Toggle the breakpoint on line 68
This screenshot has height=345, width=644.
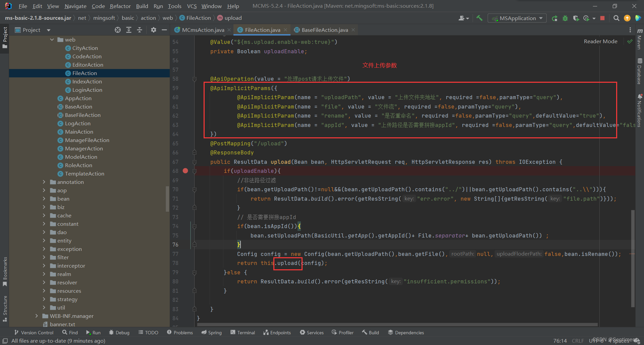point(185,171)
